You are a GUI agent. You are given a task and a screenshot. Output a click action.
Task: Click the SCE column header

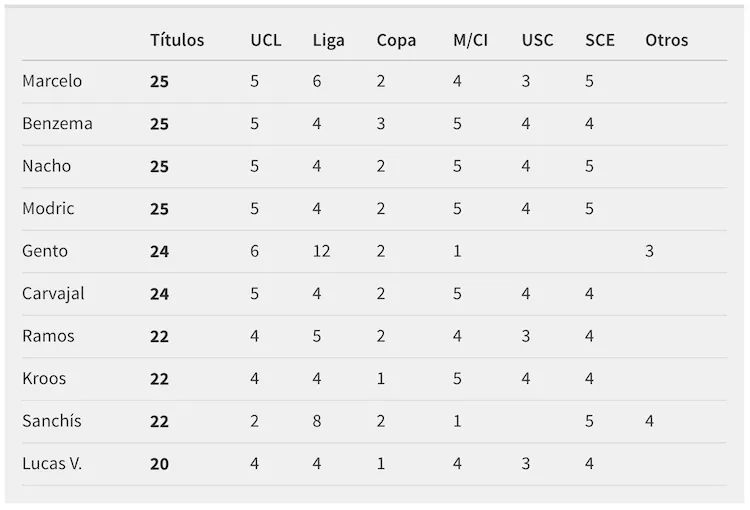click(600, 40)
